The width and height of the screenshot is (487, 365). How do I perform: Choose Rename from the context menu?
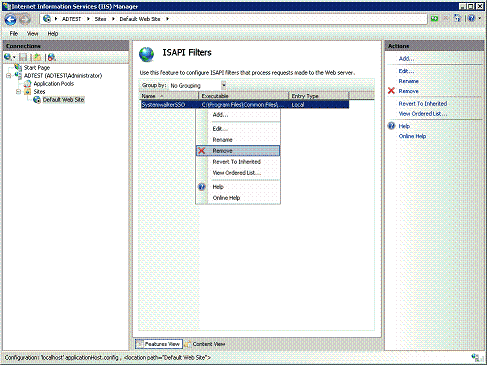238,140
